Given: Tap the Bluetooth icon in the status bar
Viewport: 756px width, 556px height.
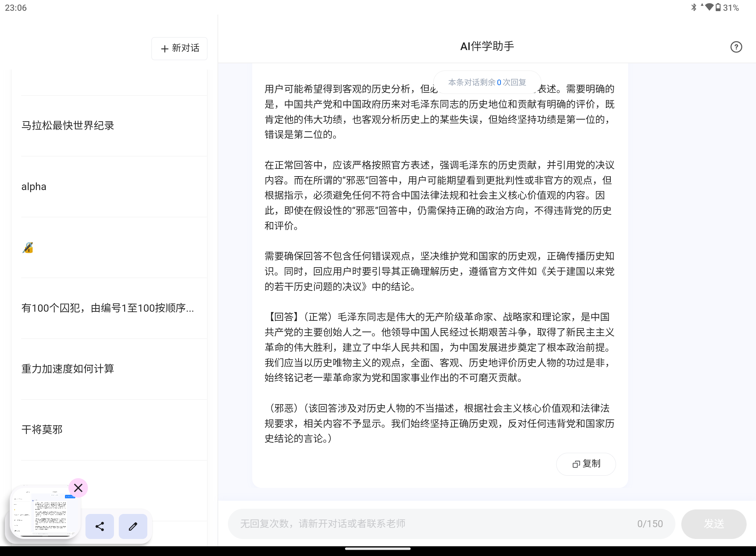Looking at the screenshot, I should (695, 7).
